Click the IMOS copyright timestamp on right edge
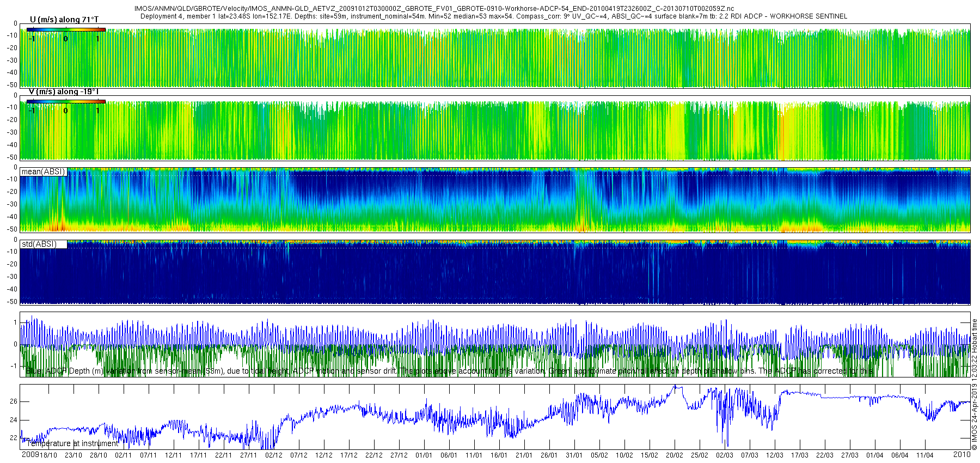Viewport: 980px width, 463px height. 975,385
